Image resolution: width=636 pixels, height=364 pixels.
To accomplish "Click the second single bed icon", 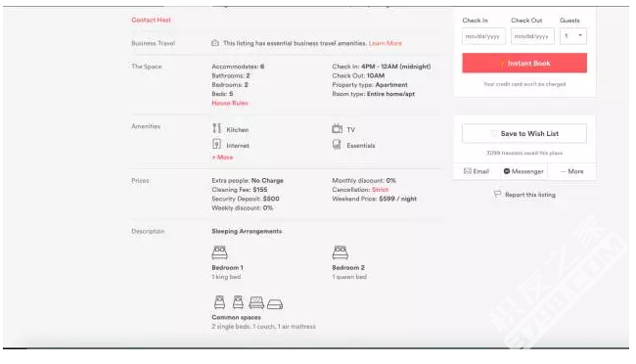I will coord(238,302).
